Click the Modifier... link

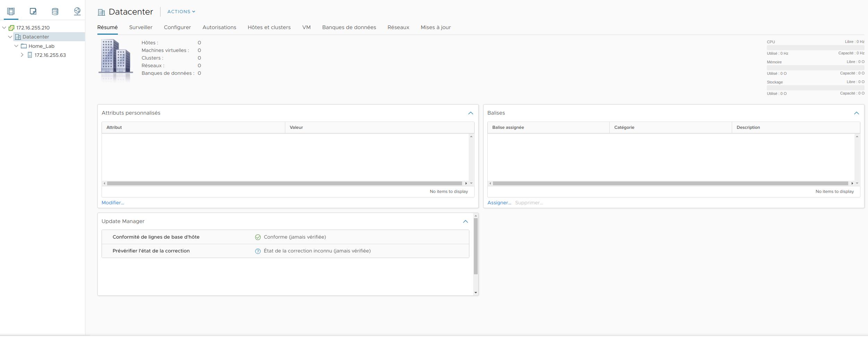[x=113, y=203]
